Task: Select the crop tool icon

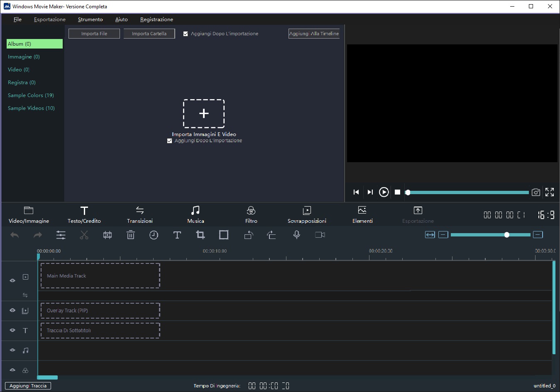Action: [201, 235]
